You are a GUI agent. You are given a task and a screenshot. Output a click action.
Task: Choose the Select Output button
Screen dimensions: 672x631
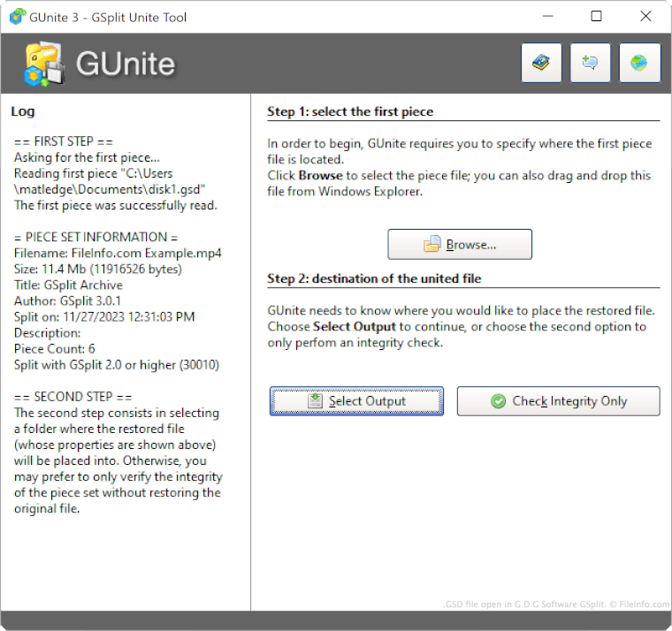(x=356, y=401)
